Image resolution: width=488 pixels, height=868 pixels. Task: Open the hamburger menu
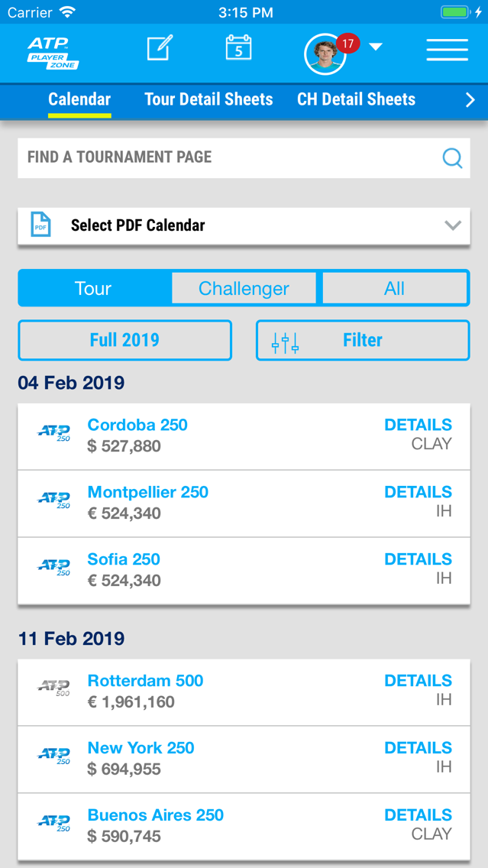447,50
